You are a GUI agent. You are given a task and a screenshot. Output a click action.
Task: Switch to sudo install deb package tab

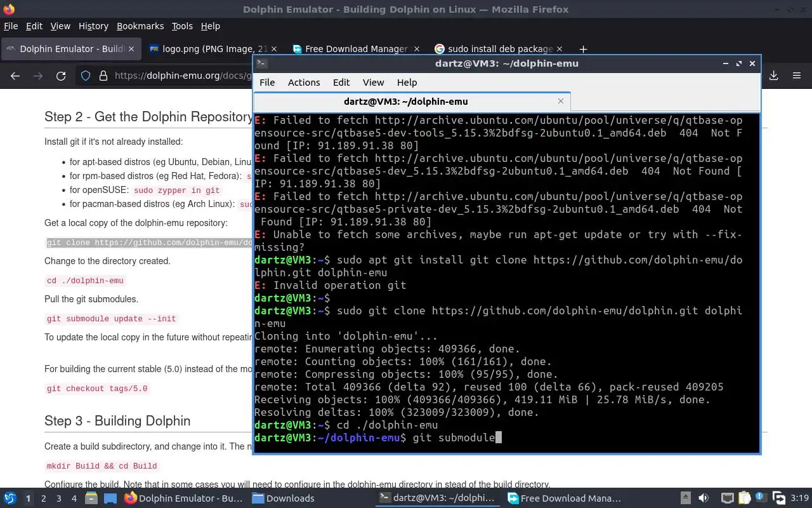click(x=499, y=49)
